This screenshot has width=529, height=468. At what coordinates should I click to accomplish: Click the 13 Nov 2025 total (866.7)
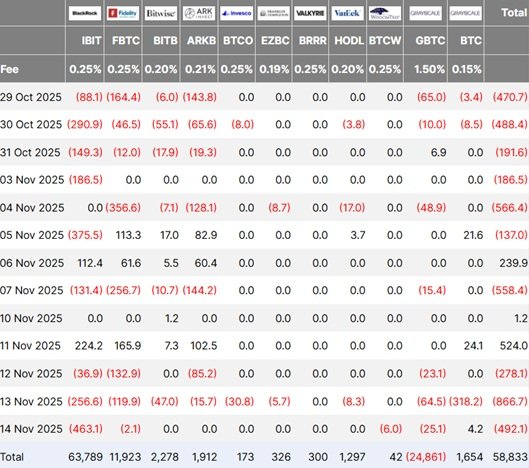click(x=509, y=402)
